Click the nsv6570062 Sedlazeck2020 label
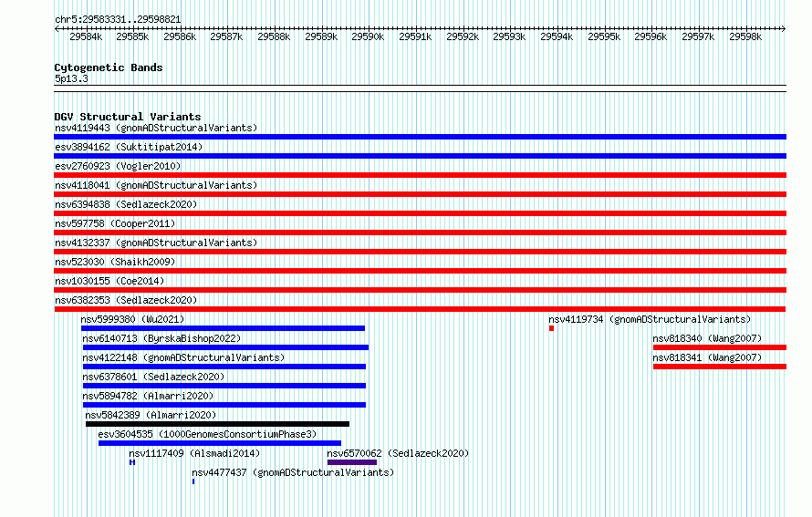The width and height of the screenshot is (812, 517). tap(398, 453)
